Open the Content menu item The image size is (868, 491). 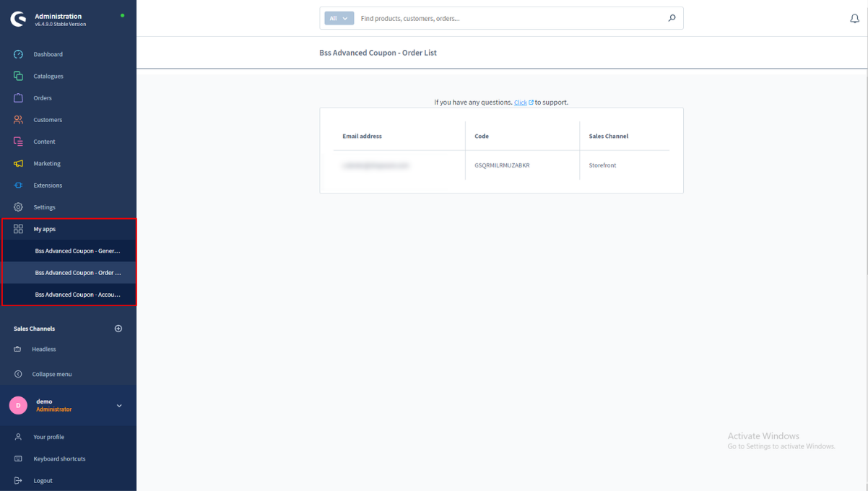[x=44, y=142]
